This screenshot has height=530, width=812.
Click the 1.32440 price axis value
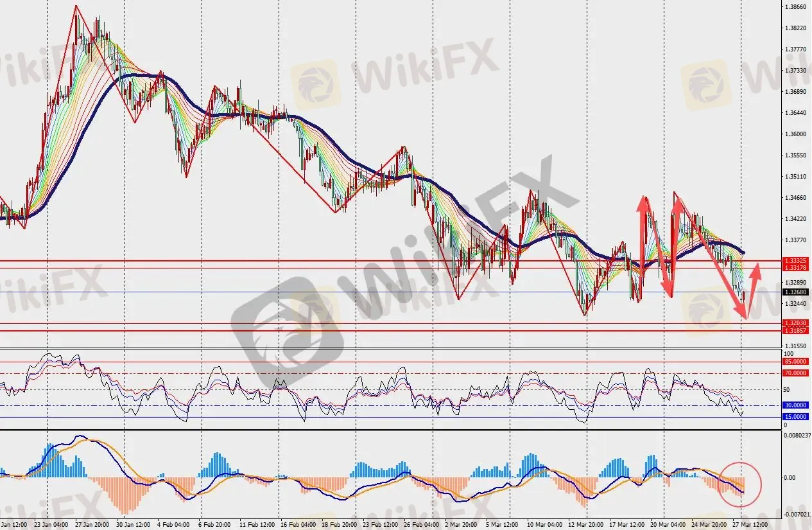click(795, 303)
